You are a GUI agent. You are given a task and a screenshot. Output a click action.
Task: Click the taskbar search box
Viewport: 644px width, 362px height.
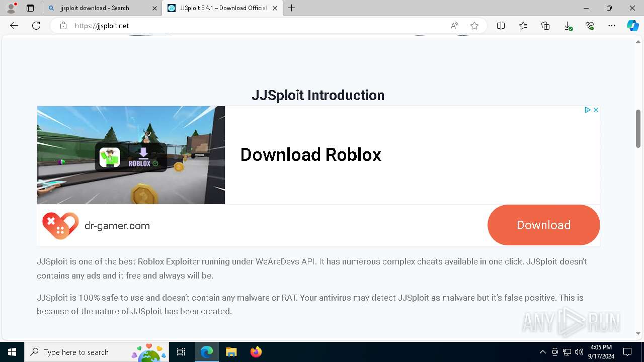pos(97,352)
